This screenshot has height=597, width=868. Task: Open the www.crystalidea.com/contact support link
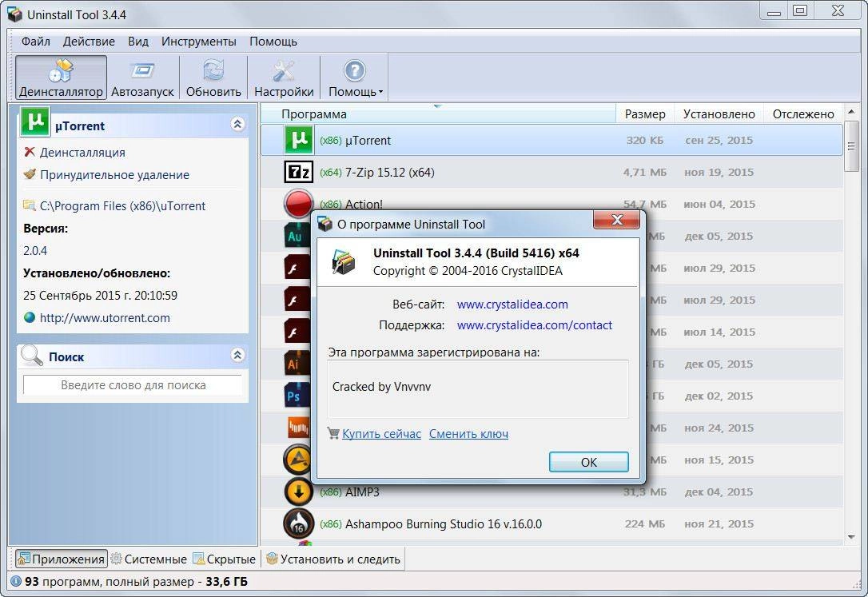(x=535, y=325)
